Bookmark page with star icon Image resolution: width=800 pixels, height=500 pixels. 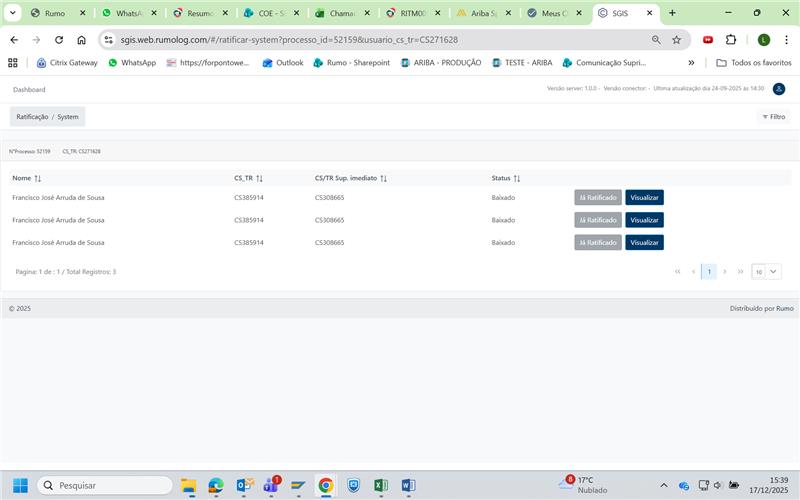click(677, 40)
